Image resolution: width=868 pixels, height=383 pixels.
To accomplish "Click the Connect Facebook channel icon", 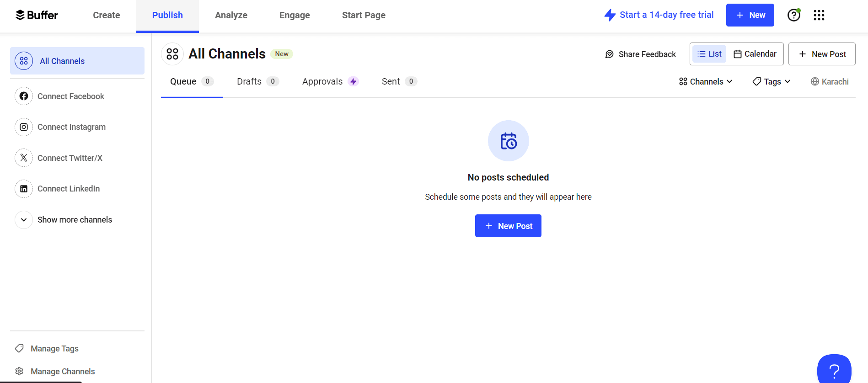I will (24, 96).
